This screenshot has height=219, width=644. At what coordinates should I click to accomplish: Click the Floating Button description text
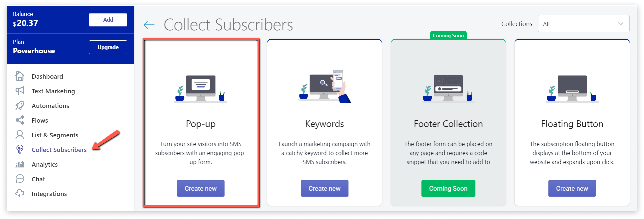(x=572, y=153)
